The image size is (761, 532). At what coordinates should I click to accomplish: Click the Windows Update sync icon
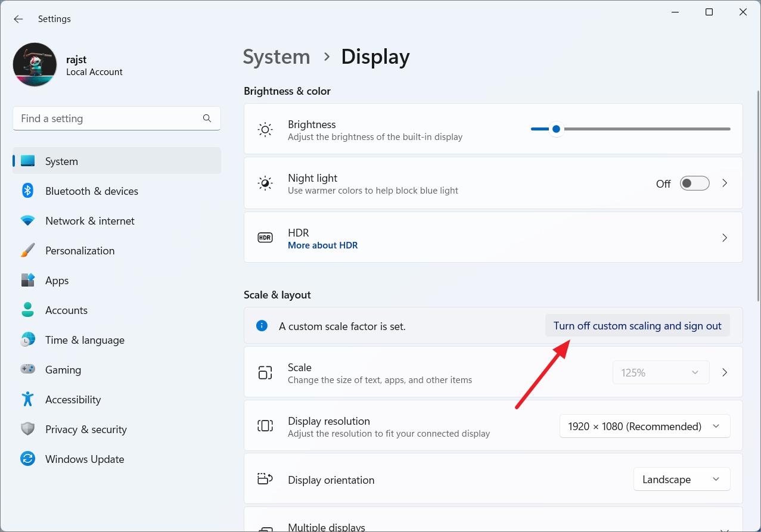point(27,459)
